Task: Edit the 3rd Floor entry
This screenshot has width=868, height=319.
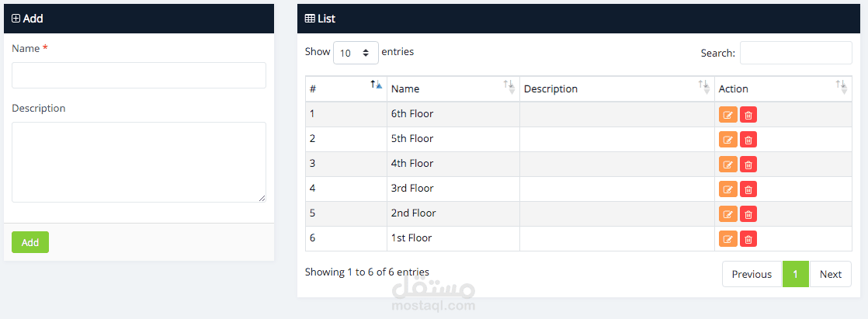Action: point(727,189)
